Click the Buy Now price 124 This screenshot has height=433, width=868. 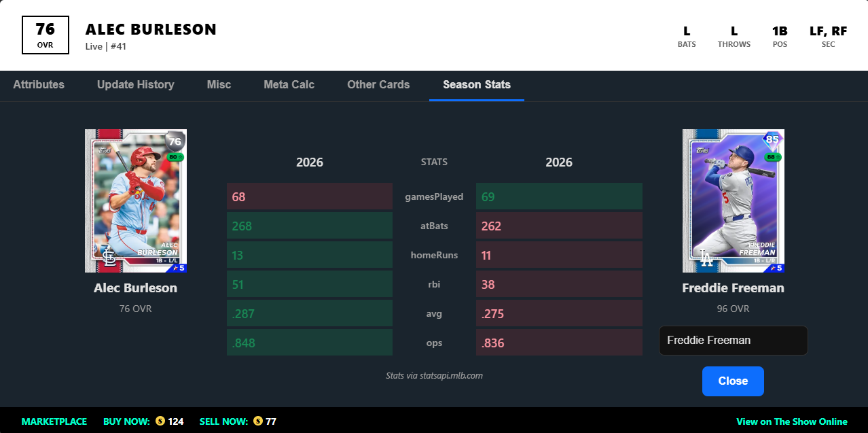[176, 421]
